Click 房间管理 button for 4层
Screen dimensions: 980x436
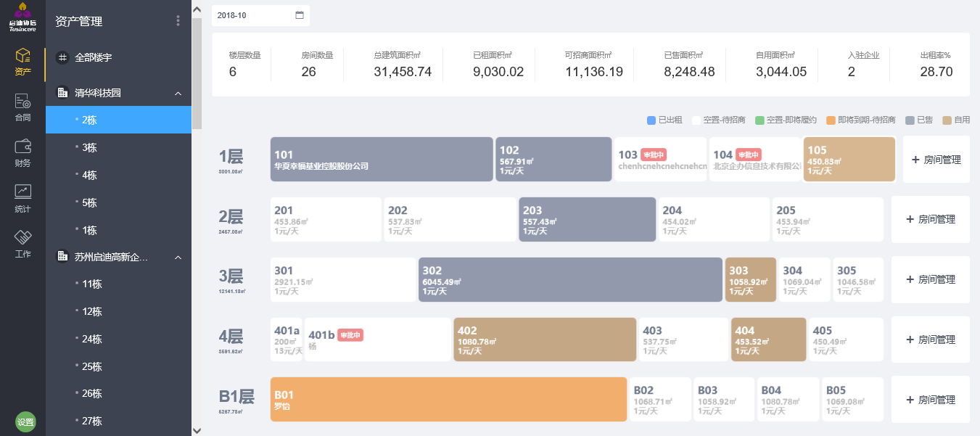(x=931, y=340)
